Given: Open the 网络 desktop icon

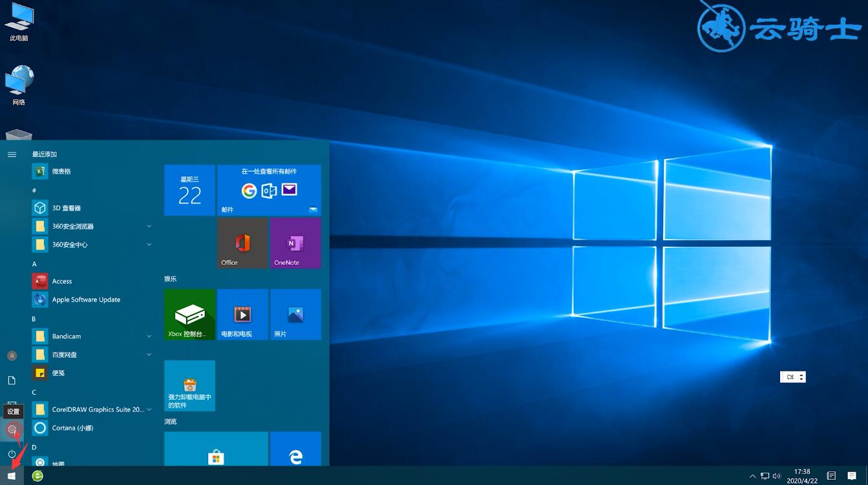Looking at the screenshot, I should (19, 85).
